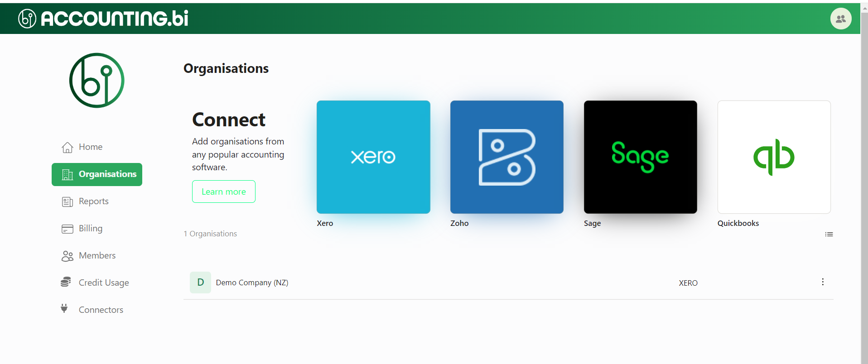This screenshot has width=868, height=364.
Task: Click the Connectors plug icon
Action: (x=64, y=308)
